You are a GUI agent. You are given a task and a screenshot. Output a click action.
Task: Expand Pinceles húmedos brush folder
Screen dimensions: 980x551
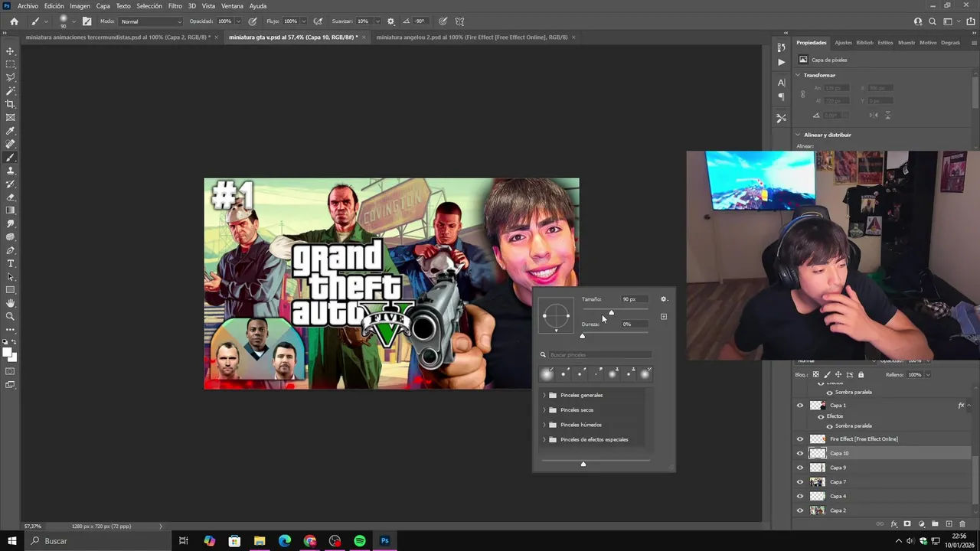(544, 425)
